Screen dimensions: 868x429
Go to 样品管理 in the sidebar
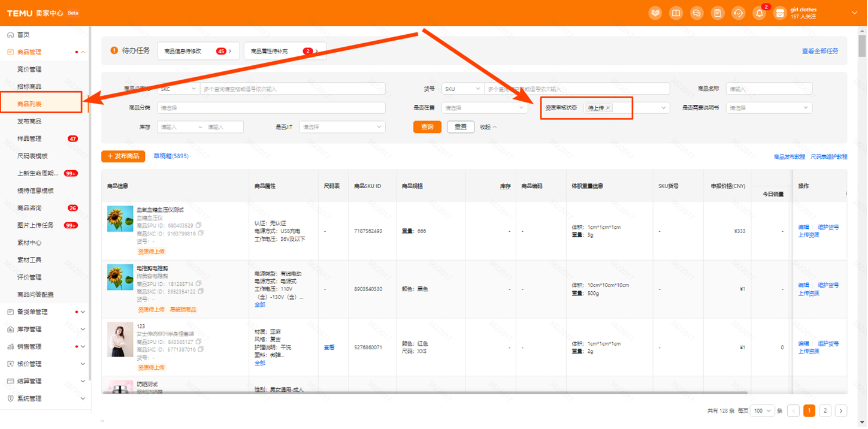point(30,139)
